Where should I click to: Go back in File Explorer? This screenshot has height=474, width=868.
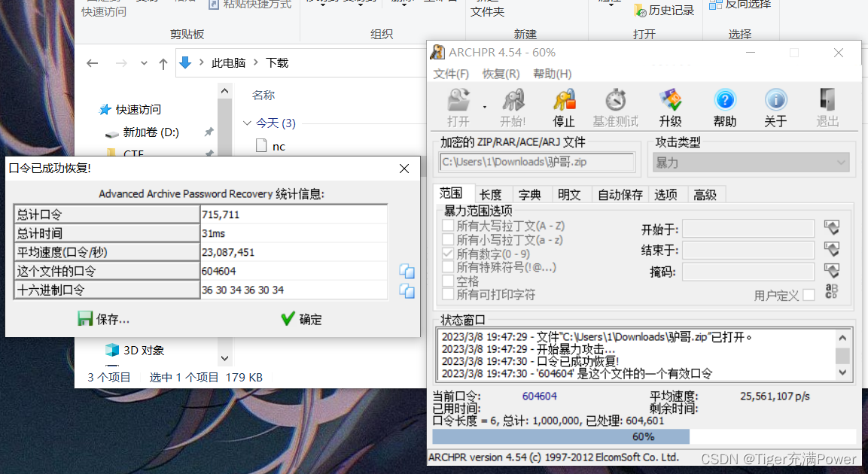93,64
